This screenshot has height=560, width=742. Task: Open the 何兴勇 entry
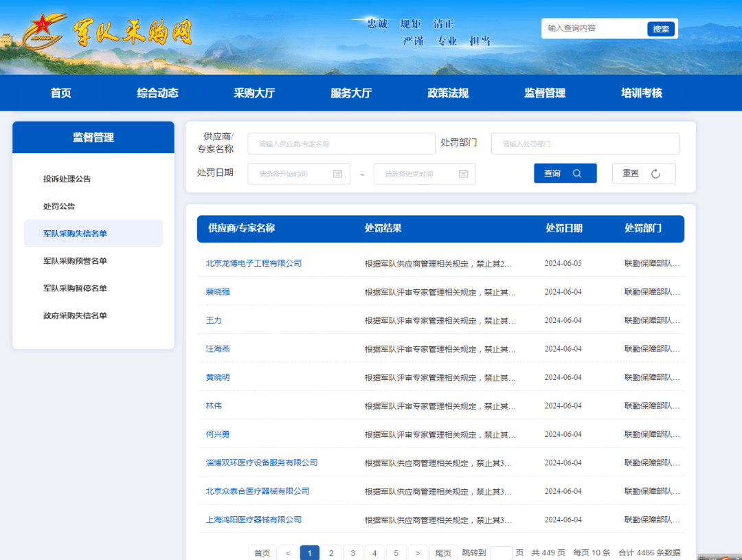coord(218,434)
